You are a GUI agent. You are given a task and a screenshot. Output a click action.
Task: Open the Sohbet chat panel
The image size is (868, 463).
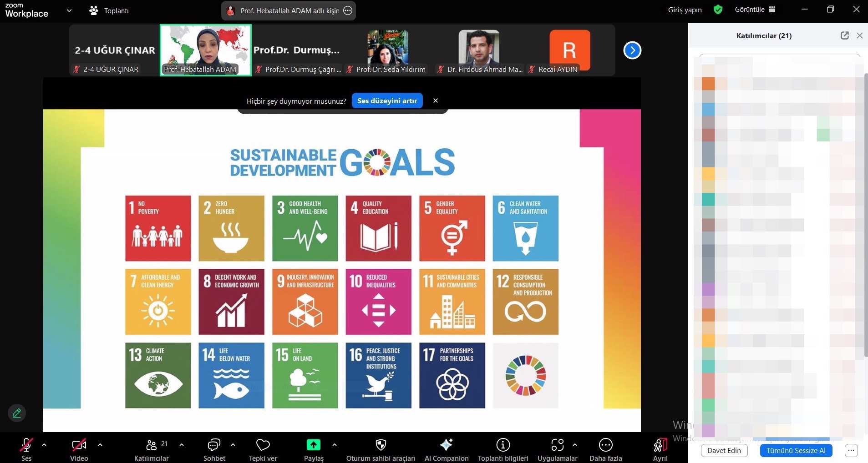(214, 449)
